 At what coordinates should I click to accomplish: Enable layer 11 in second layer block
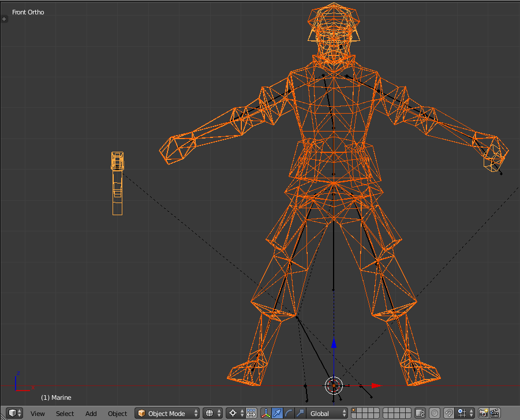386,411
